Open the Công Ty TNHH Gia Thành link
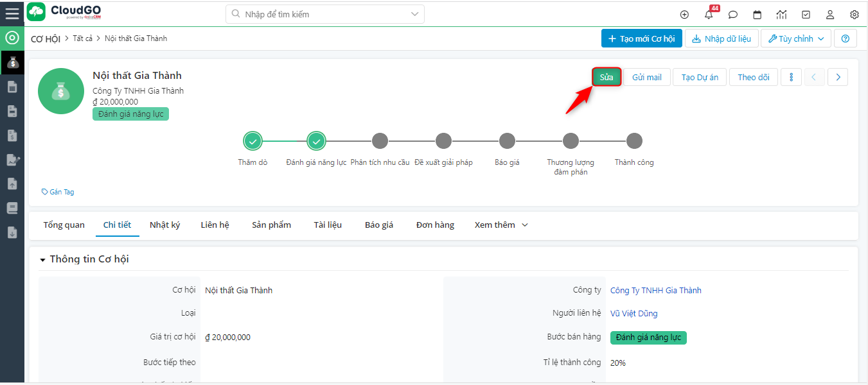Viewport: 868px width, 385px height. click(655, 290)
